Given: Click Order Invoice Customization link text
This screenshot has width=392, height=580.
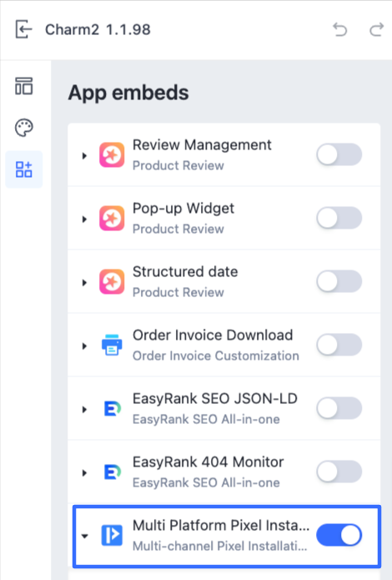Looking at the screenshot, I should pos(215,356).
